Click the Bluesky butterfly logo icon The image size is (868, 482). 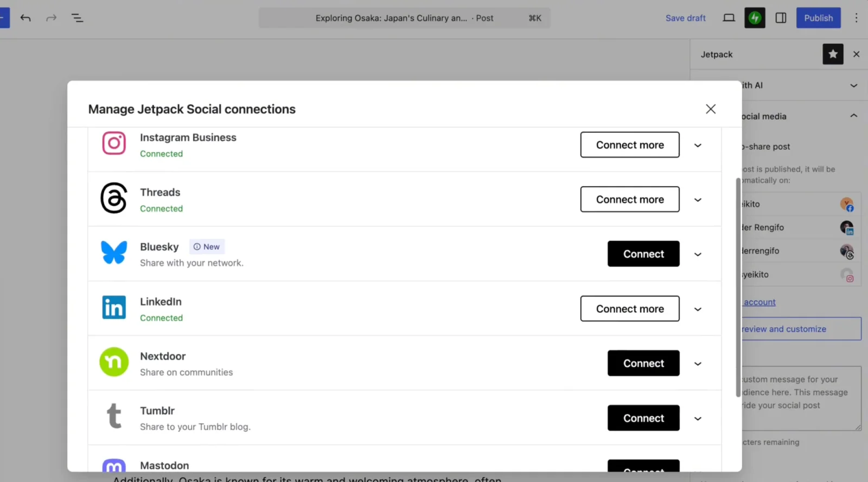(114, 252)
